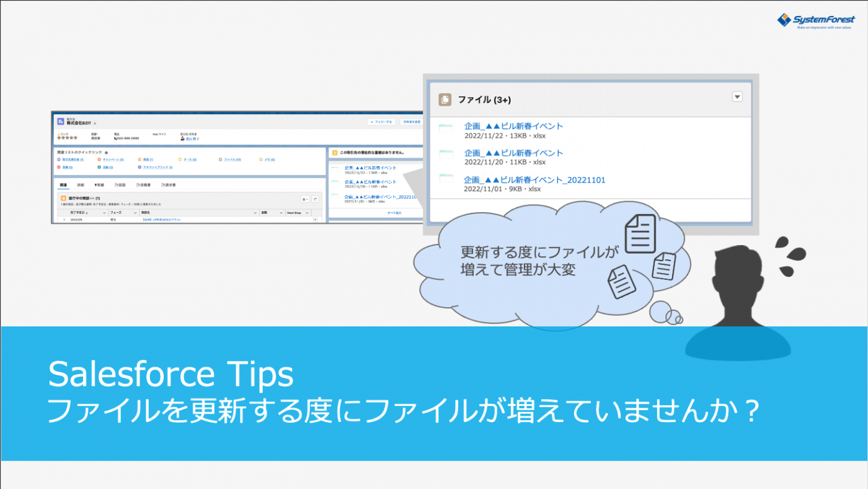The width and height of the screenshot is (868, 489).
Task: Open the opportunity name link in the 受注 row
Action: tap(162, 220)
